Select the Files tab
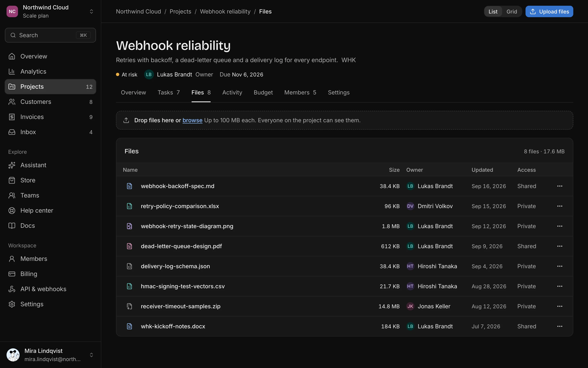The width and height of the screenshot is (588, 368). coord(201,92)
